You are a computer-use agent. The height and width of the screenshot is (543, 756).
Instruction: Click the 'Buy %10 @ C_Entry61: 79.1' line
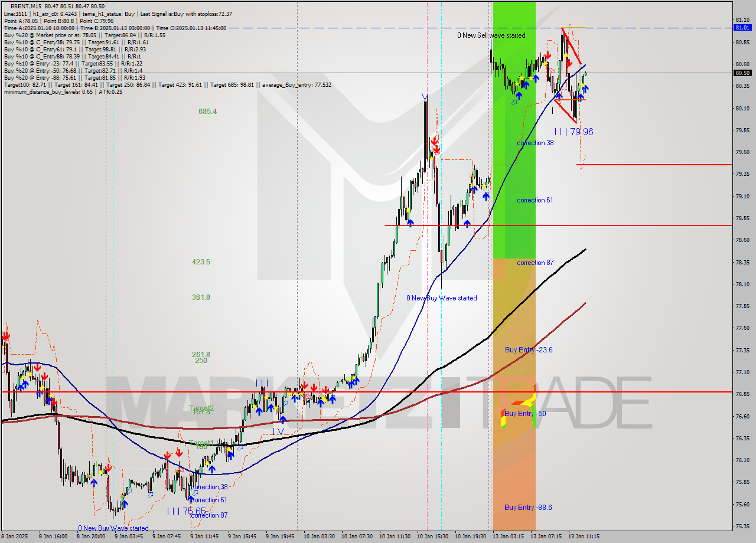click(x=75, y=49)
